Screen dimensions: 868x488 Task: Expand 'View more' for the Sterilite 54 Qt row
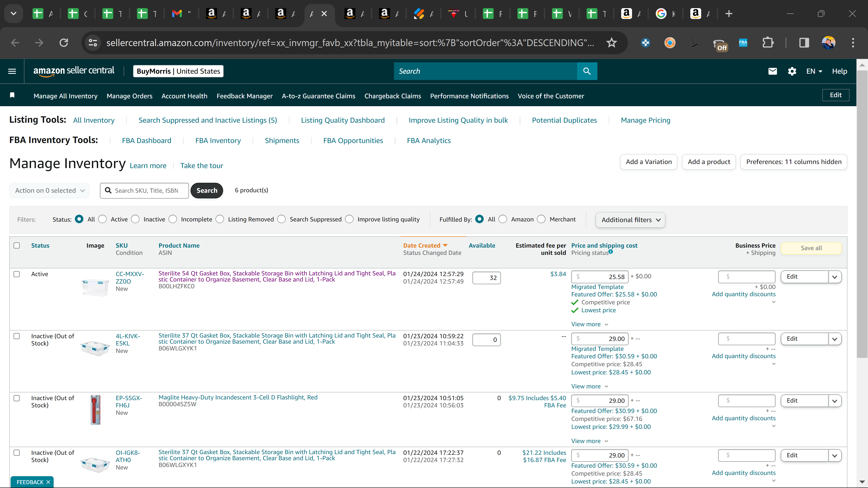590,324
